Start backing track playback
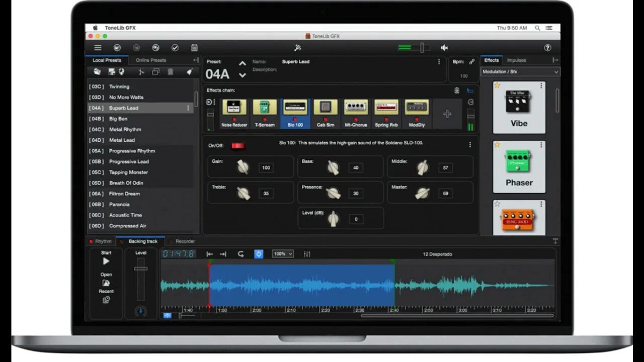 106,261
